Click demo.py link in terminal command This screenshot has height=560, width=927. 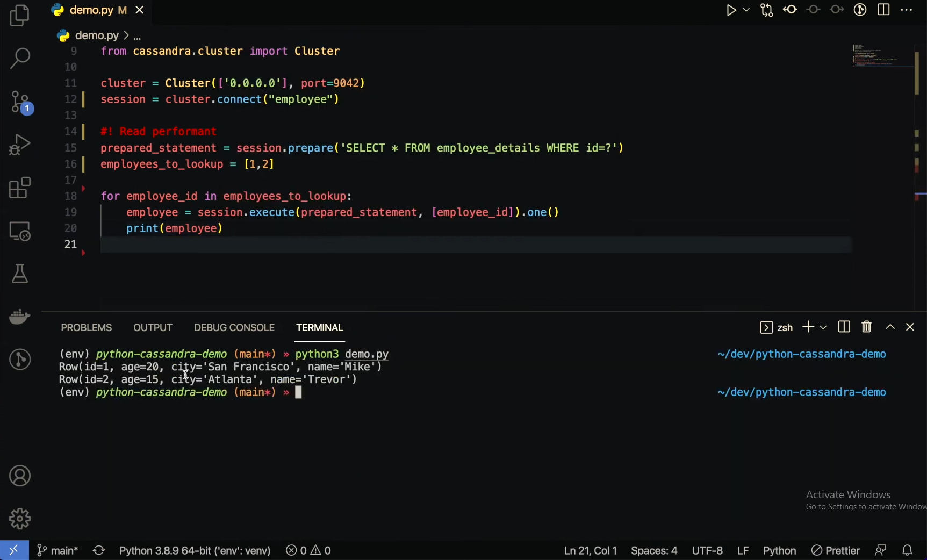[367, 354]
